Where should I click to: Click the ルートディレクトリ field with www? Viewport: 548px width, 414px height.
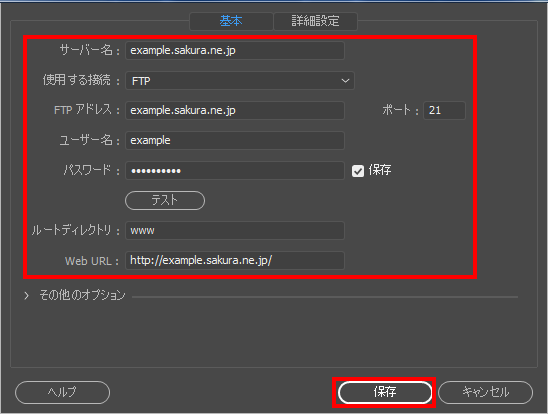click(235, 231)
